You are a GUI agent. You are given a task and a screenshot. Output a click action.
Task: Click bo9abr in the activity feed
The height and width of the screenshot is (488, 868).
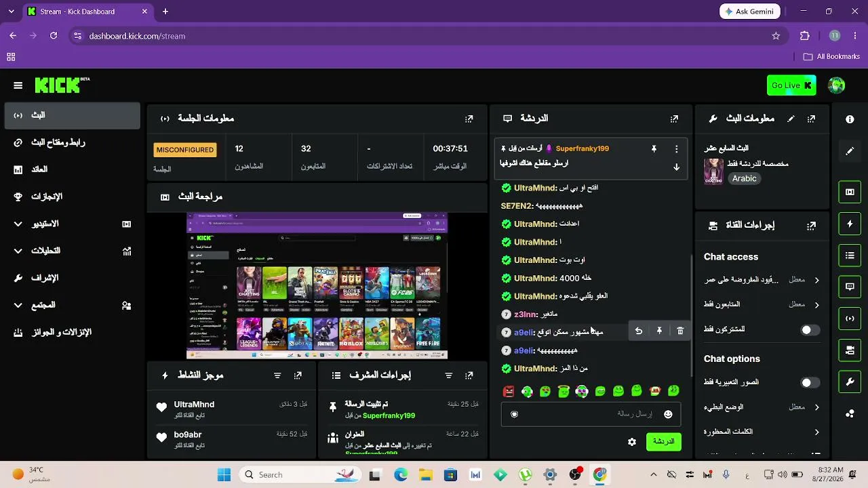188,434
